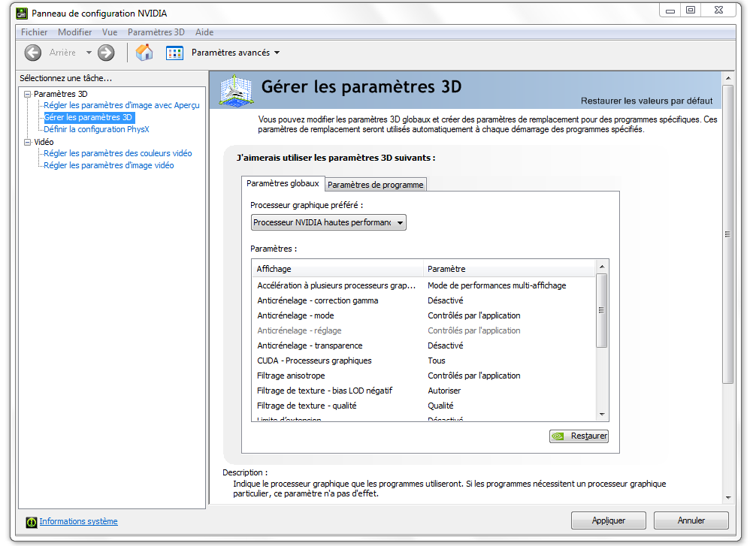
Task: Click the 3D settings header image icon
Action: 235,90
